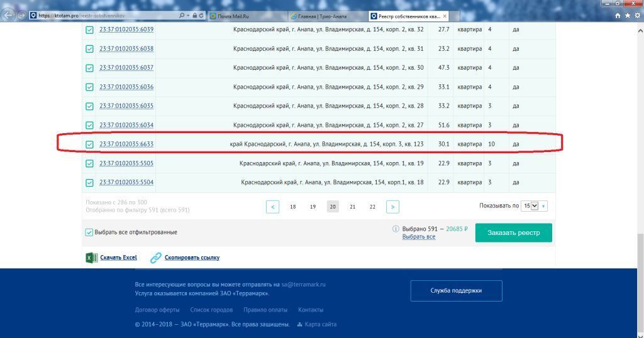Click the chain link copy icon
Viewport: 644px width, 338px height.
pyautogui.click(x=156, y=258)
